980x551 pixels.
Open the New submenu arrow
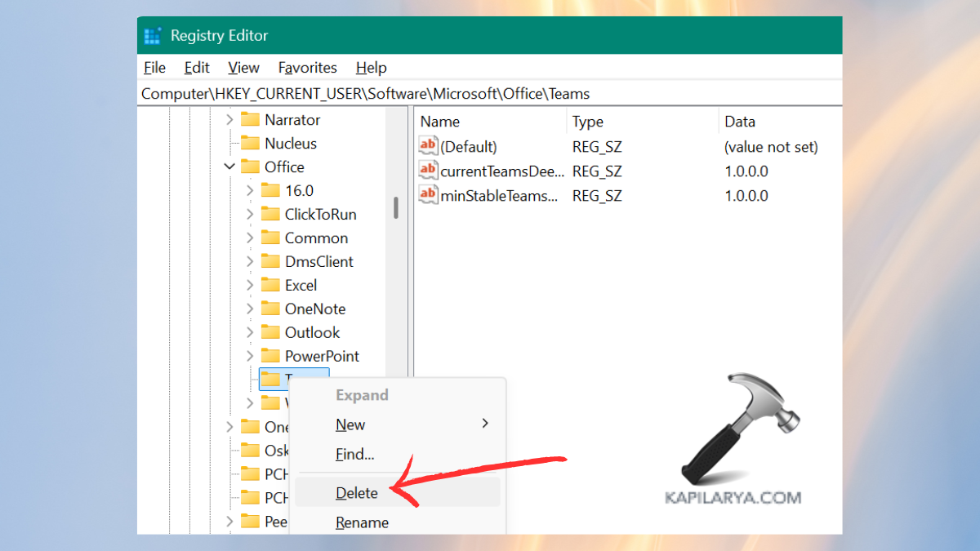pos(485,424)
